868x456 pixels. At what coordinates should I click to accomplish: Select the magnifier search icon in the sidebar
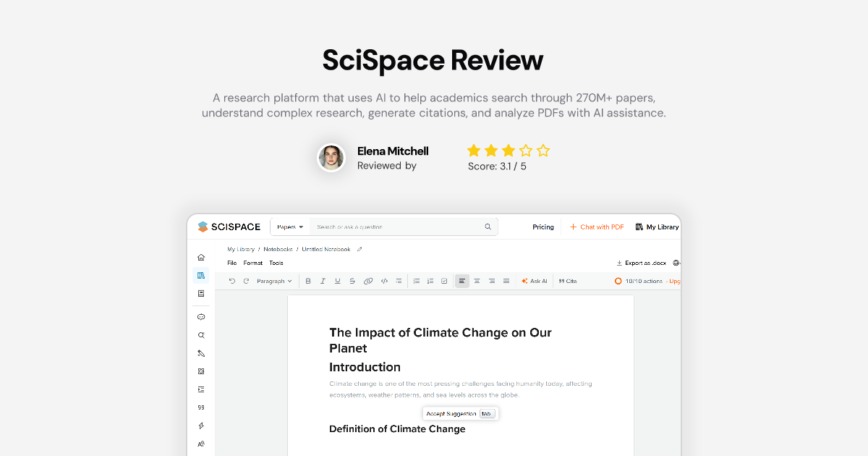click(x=201, y=335)
